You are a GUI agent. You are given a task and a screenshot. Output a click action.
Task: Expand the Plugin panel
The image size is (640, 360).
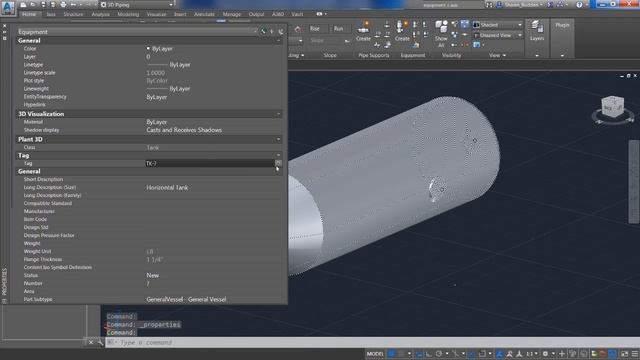[x=562, y=55]
